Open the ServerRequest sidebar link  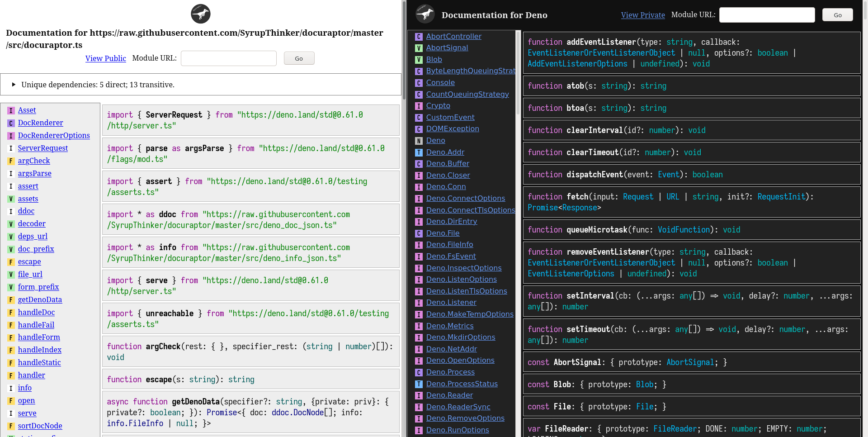[x=43, y=148]
